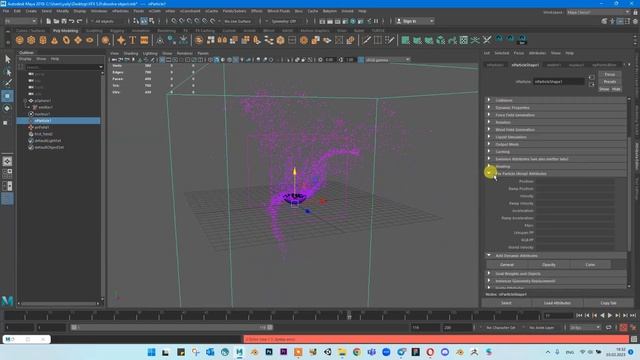Screen dimensions: 640x360
Task: Open the Sign In dropdown
Action: 415,21
